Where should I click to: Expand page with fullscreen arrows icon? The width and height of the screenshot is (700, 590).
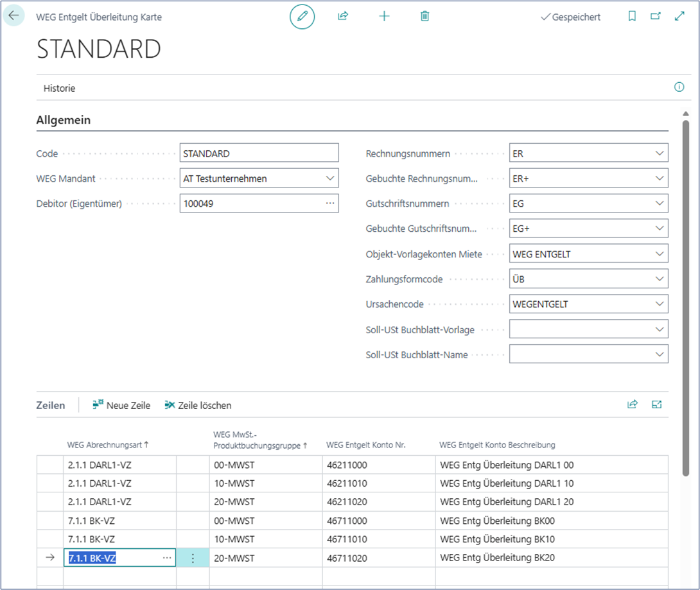pyautogui.click(x=679, y=17)
